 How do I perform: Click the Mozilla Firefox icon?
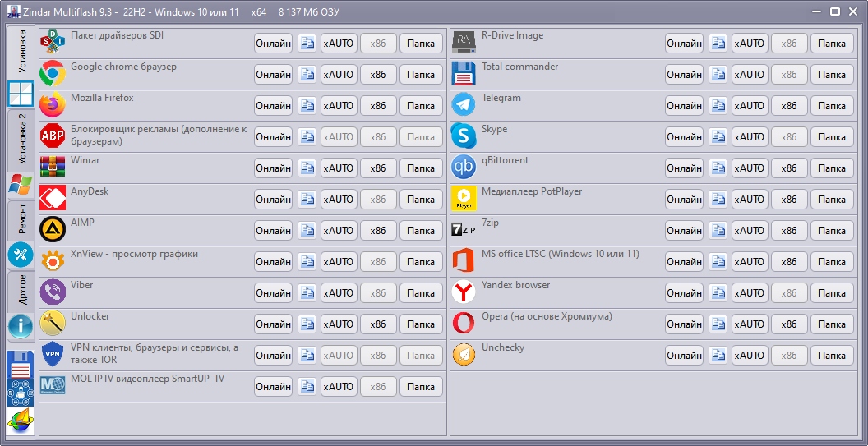click(53, 105)
